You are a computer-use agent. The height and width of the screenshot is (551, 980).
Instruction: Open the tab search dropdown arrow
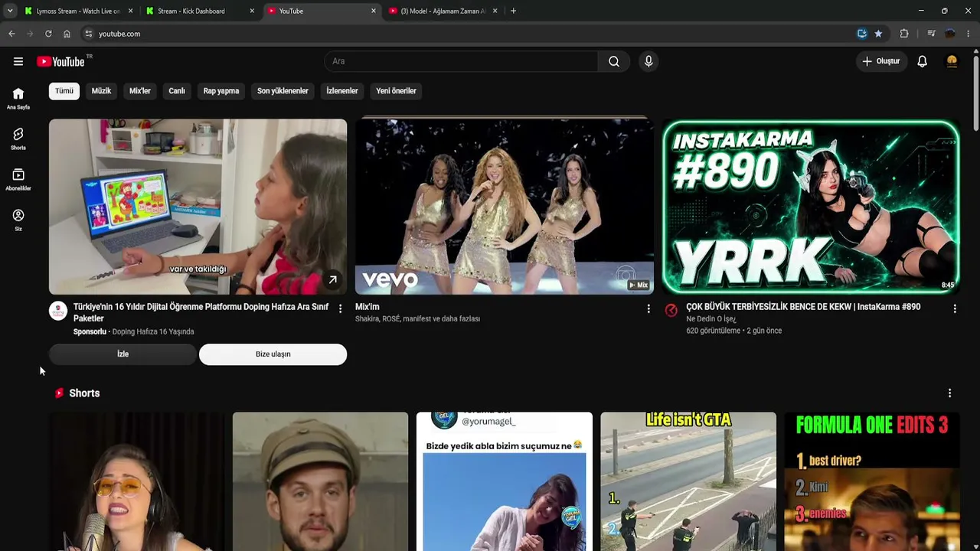[x=10, y=11]
